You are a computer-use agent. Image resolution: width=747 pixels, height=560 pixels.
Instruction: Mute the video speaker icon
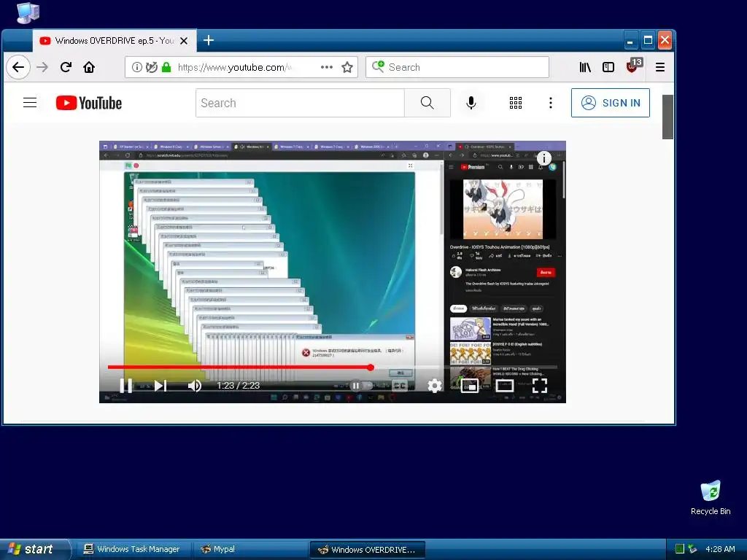(x=194, y=385)
